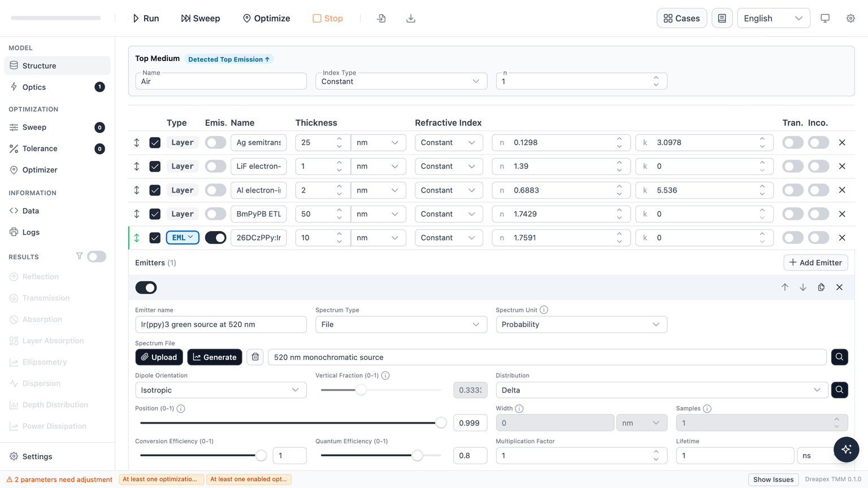Image resolution: width=868 pixels, height=488 pixels.
Task: Move the emitter up with the arrow
Action: click(785, 287)
